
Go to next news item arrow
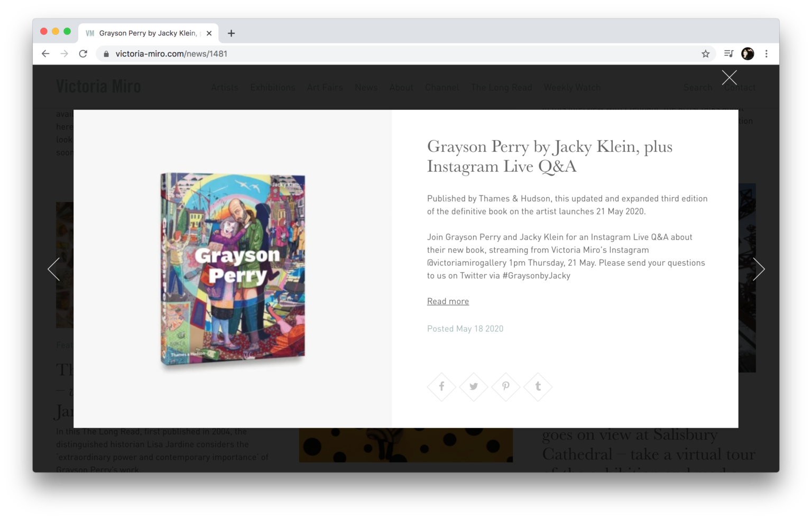pyautogui.click(x=759, y=269)
